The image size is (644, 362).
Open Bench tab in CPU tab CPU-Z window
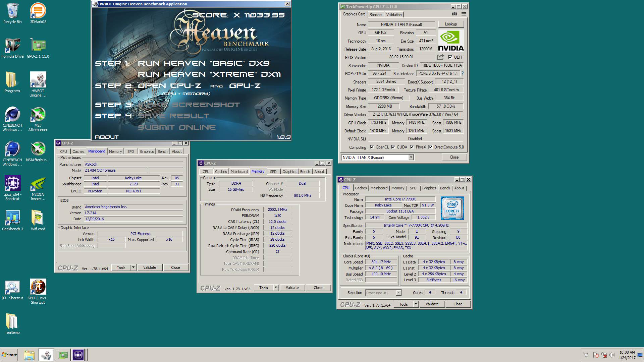tap(445, 188)
